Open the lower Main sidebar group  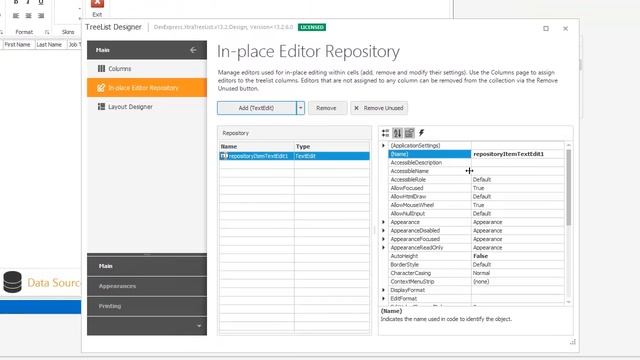click(147, 266)
